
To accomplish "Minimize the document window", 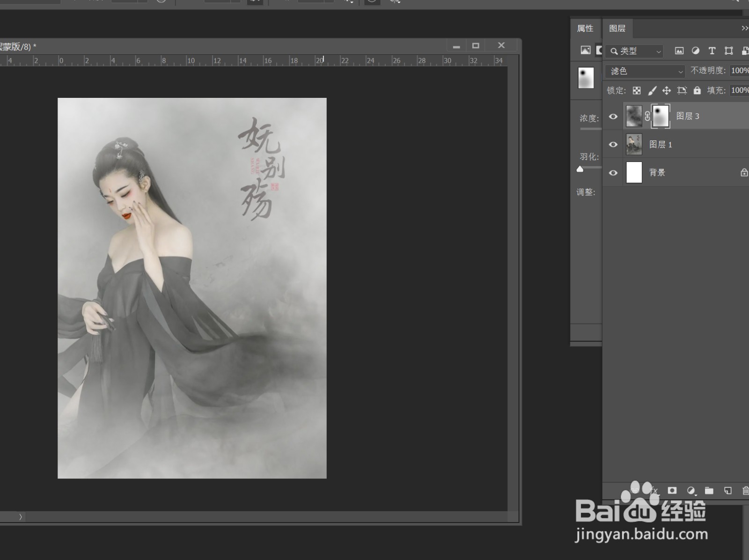I will (456, 46).
